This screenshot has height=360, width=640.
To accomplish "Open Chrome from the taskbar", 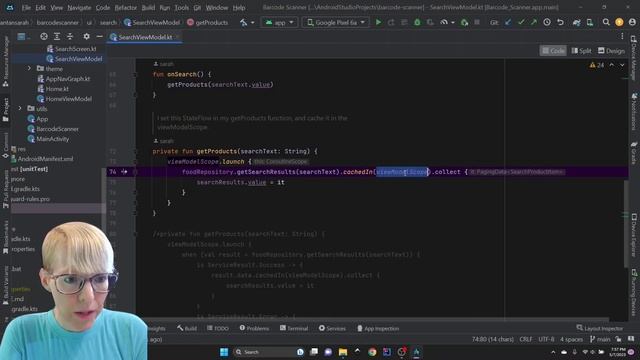I will (372, 352).
